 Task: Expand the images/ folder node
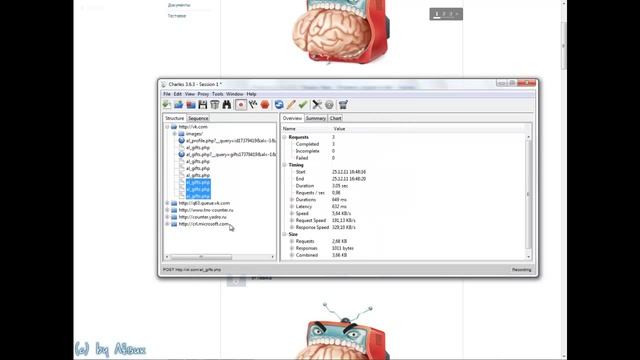pyautogui.click(x=175, y=134)
